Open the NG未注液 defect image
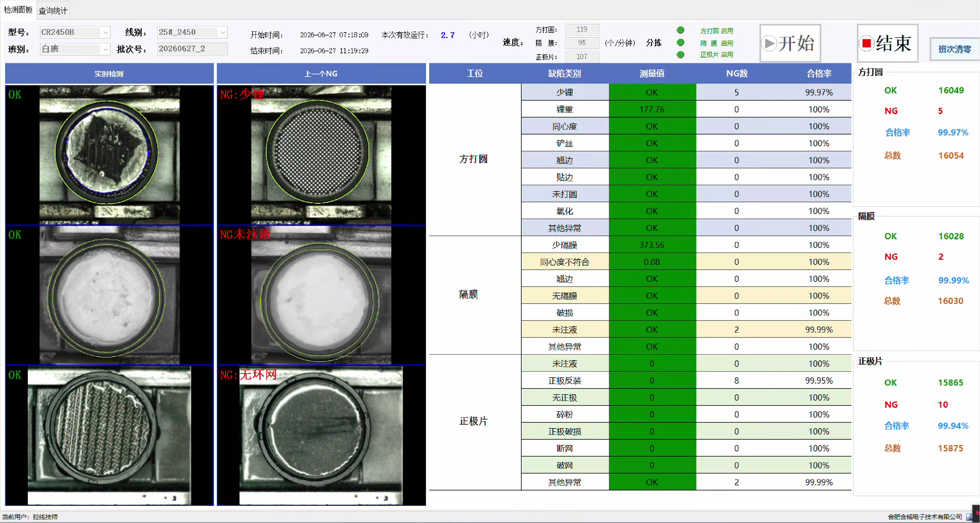The height and width of the screenshot is (523, 980). [x=321, y=295]
